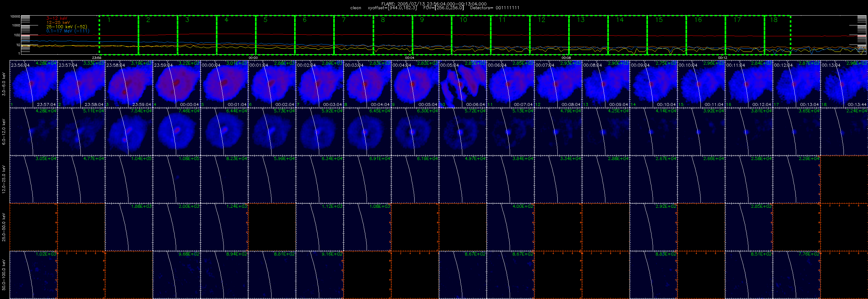Open the 12-25 keV image with peak 1.08E+05
Image resolution: width=868 pixels, height=299 pixels.
click(176, 179)
